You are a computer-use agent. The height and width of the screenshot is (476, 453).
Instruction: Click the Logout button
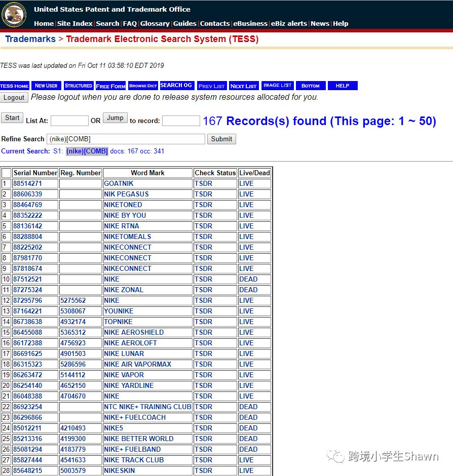pos(14,97)
